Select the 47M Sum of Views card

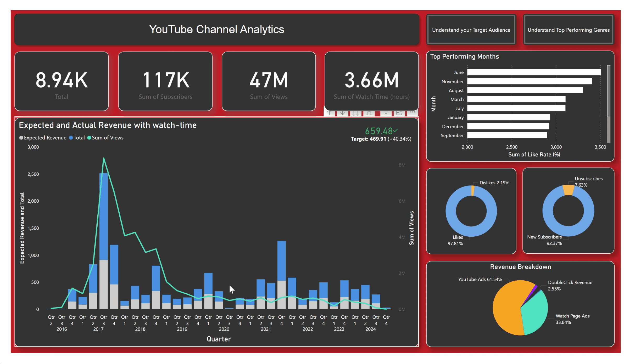269,81
